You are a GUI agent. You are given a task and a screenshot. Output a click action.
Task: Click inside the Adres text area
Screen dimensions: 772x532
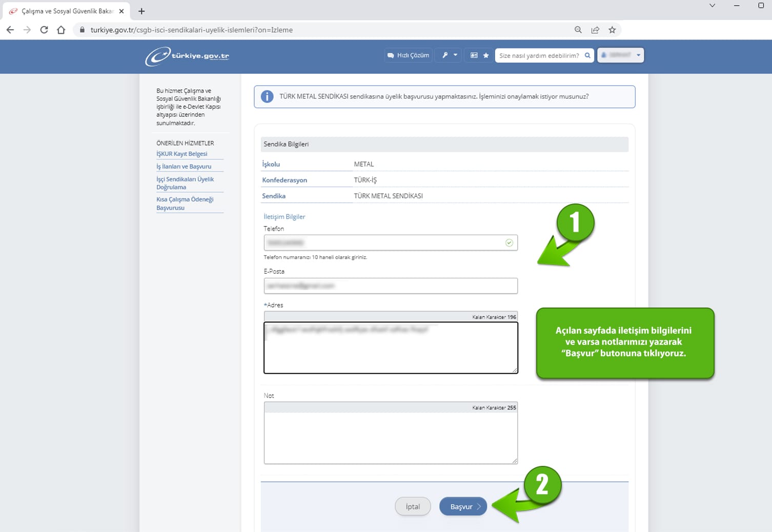click(391, 347)
